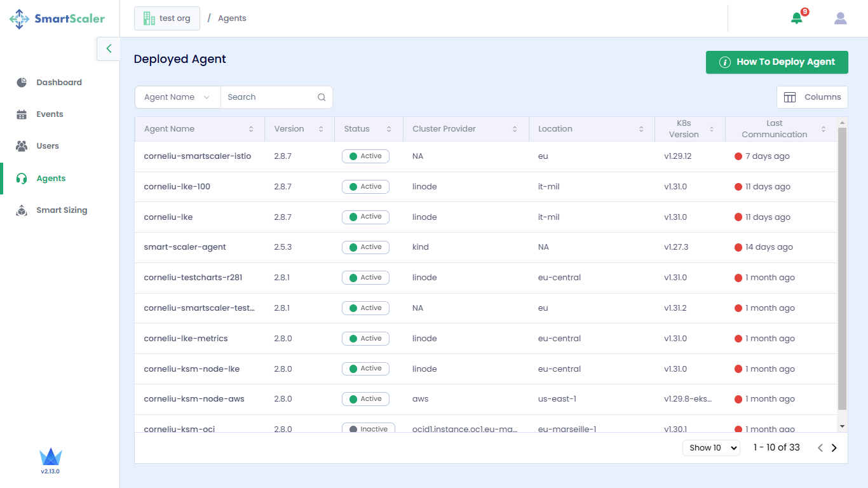This screenshot has width=868, height=488.
Task: Sort by Agent Name column arrows
Action: click(251, 129)
